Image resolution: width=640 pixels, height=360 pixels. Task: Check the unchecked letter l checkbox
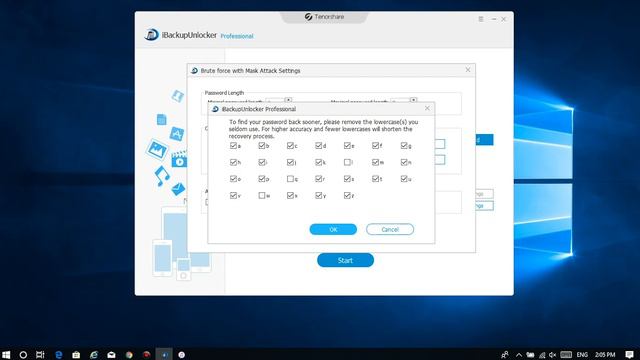[347, 162]
